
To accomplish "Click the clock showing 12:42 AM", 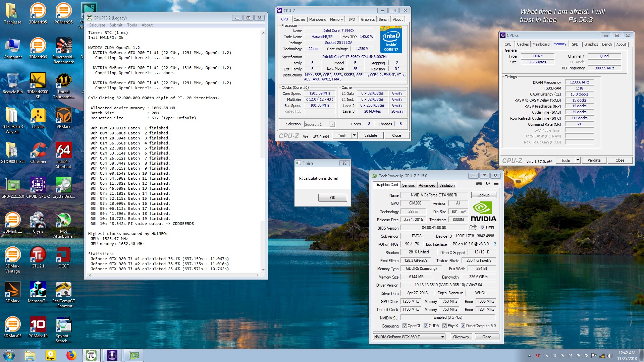I will point(627,353).
